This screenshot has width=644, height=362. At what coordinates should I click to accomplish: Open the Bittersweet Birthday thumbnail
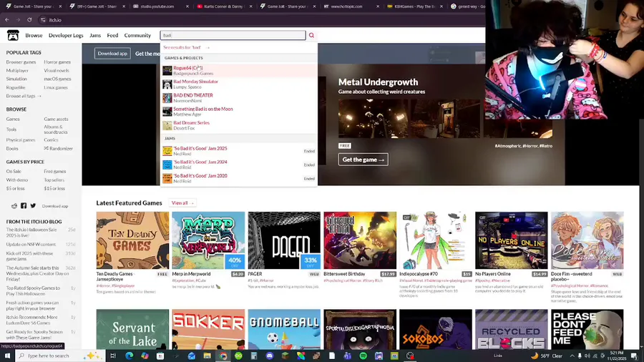tap(360, 240)
